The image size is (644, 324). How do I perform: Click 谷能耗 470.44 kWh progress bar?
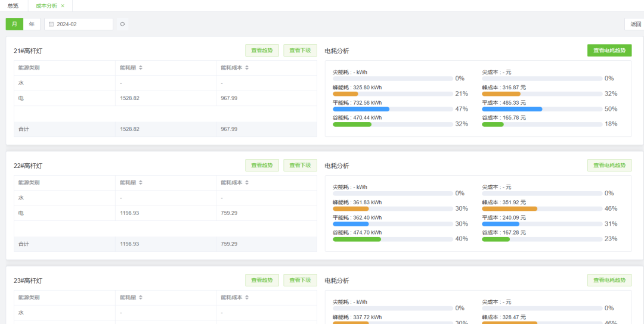pos(393,124)
